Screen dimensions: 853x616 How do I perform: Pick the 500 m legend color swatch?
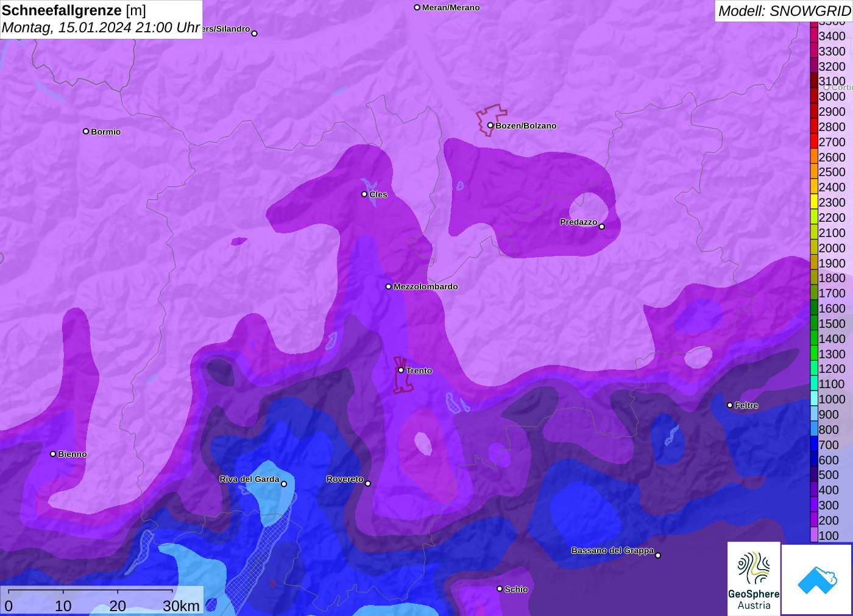tap(814, 474)
